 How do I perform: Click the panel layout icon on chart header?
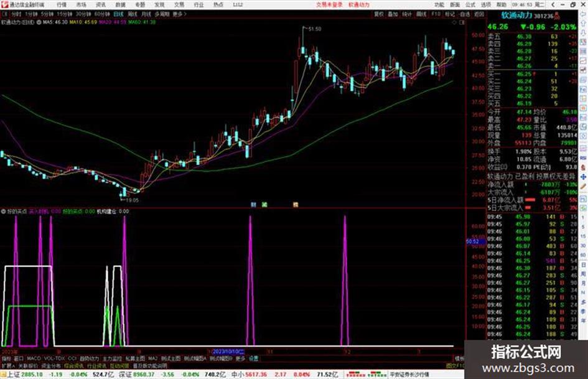coord(462,22)
